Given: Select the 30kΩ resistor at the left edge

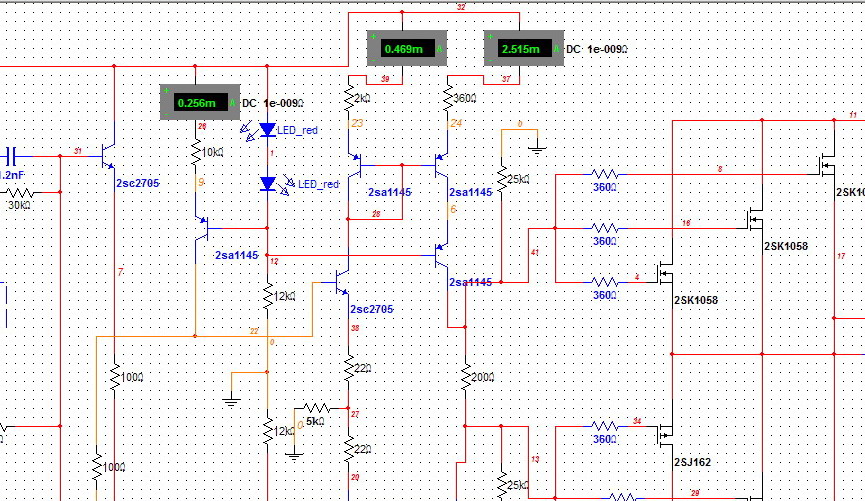Looking at the screenshot, I should (20, 193).
